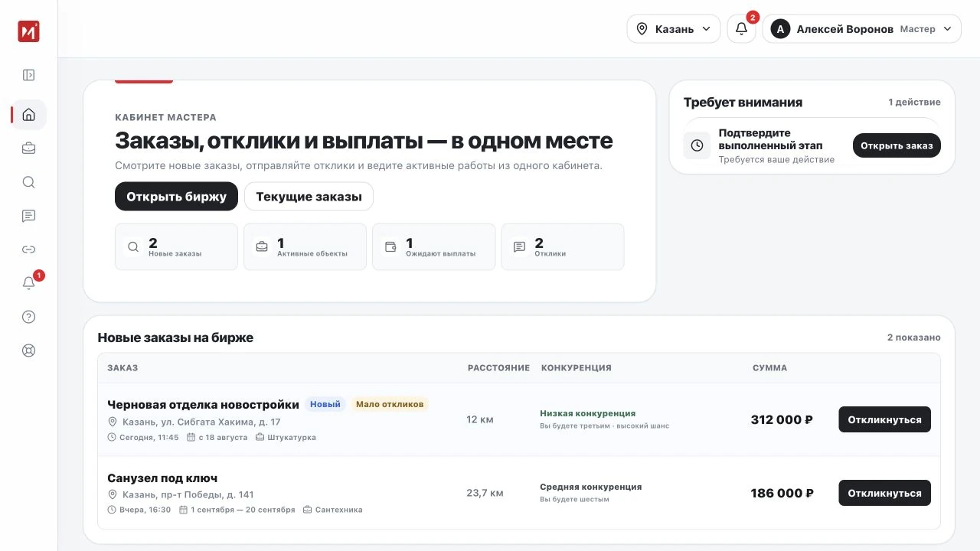980x551 pixels.
Task: Click the Текущие заказы button
Action: tap(309, 197)
